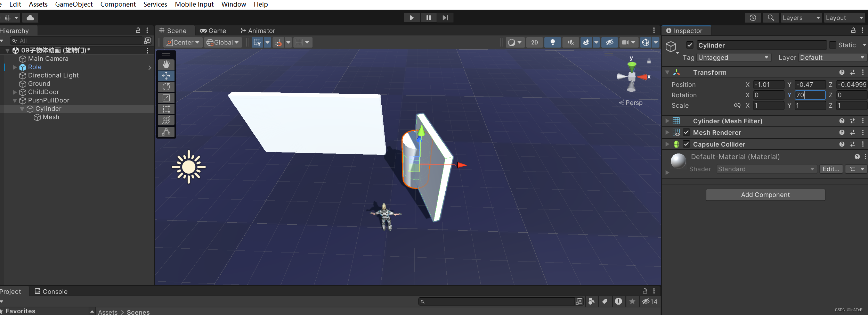
Task: Expand the PushPullDoor hierarchy item
Action: [15, 100]
